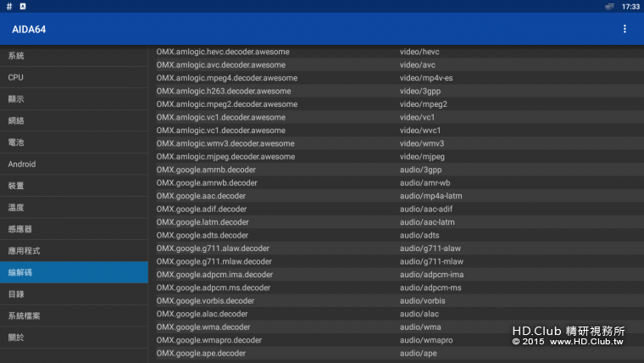Click the audio/mp4a-latm value

click(430, 196)
